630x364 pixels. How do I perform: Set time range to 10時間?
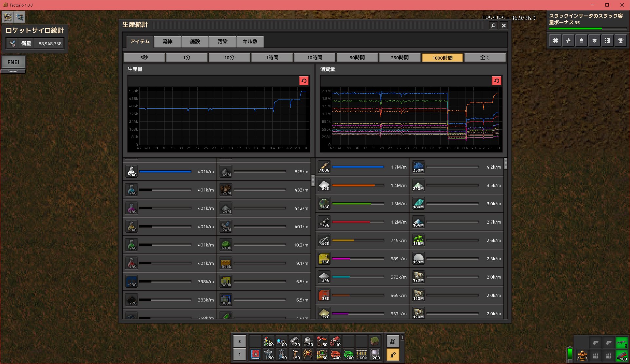click(x=315, y=58)
